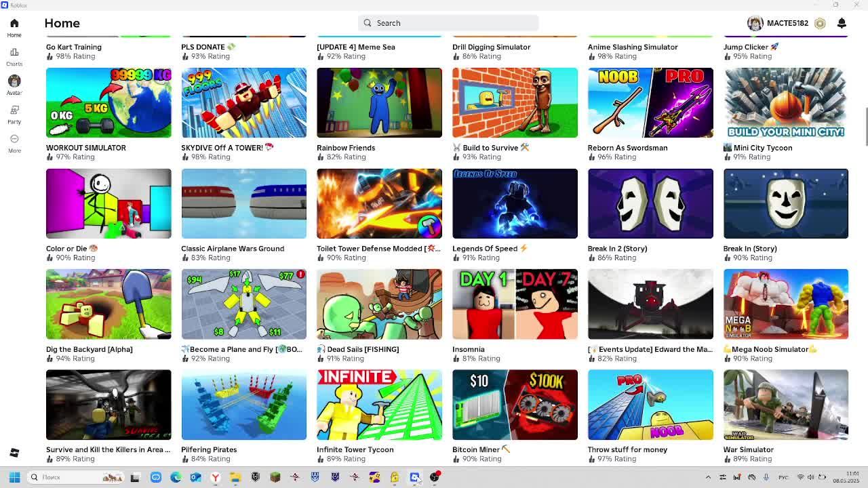Open the Color or Die thumbnail

click(x=108, y=203)
